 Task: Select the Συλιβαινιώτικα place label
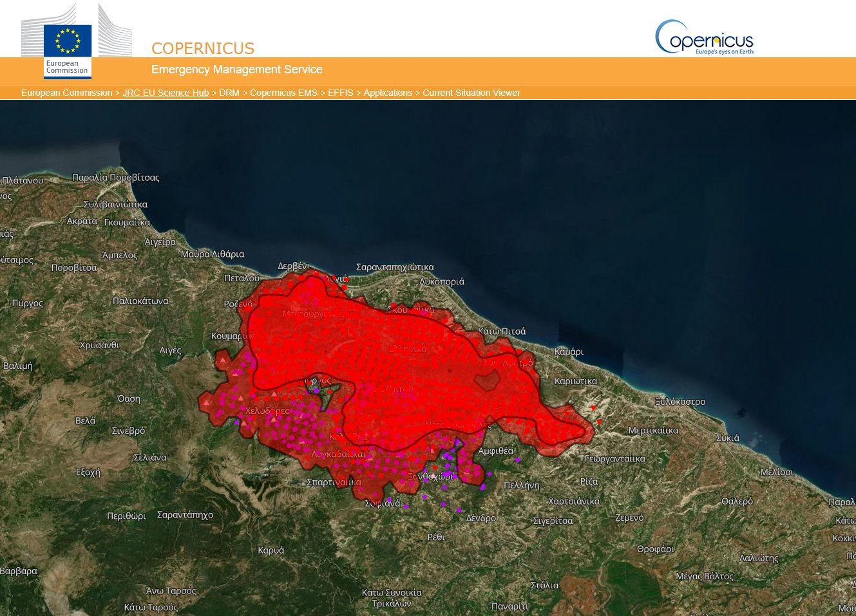click(115, 205)
